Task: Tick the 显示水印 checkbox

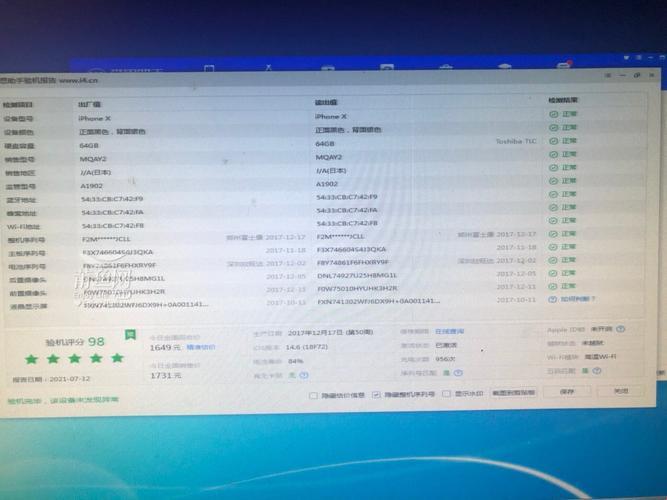Action: pos(446,394)
